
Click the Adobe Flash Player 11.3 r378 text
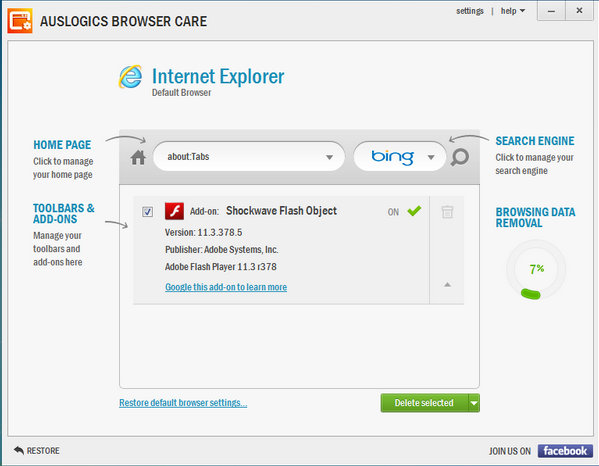click(x=221, y=267)
